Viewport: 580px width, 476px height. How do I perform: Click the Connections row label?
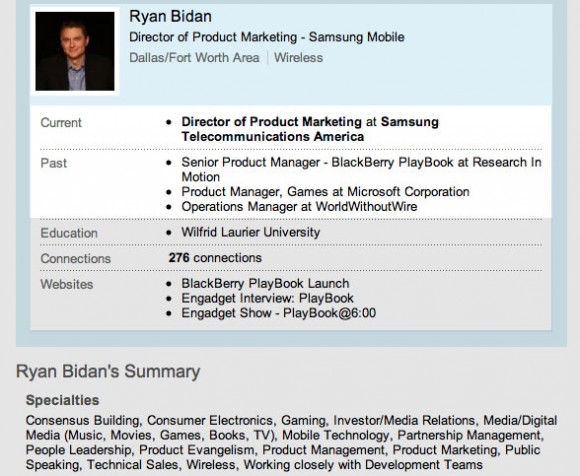(x=75, y=259)
